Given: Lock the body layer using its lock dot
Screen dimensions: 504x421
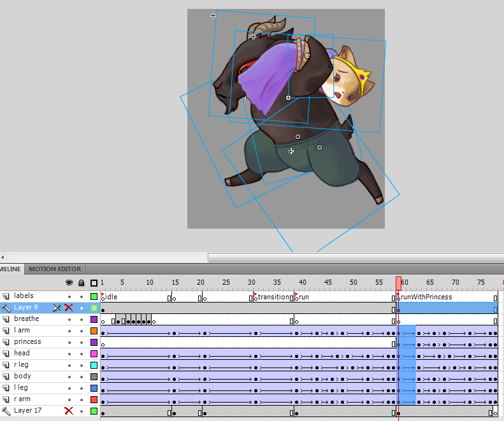Looking at the screenshot, I should point(82,377).
